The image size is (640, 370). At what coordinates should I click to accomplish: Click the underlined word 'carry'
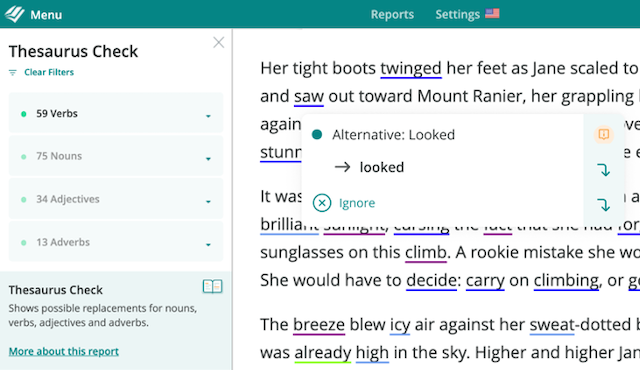click(x=485, y=281)
